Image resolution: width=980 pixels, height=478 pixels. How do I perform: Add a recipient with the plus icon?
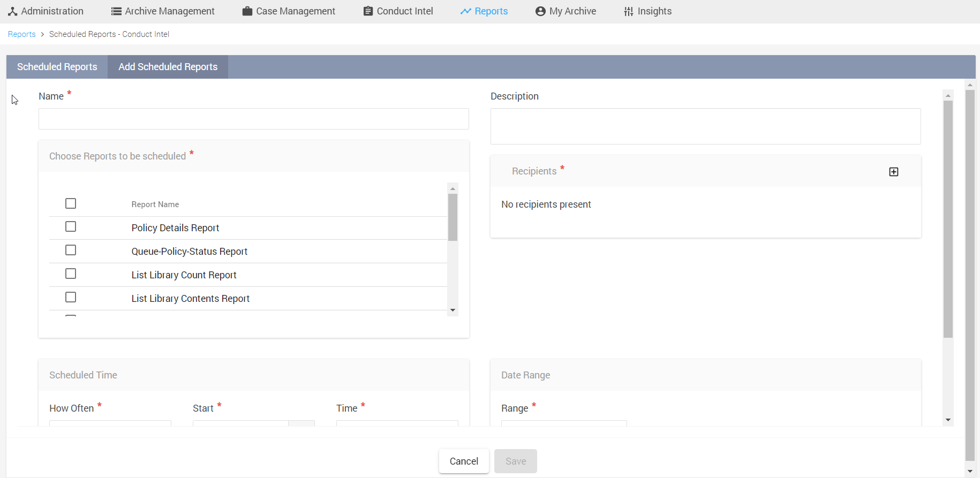894,172
